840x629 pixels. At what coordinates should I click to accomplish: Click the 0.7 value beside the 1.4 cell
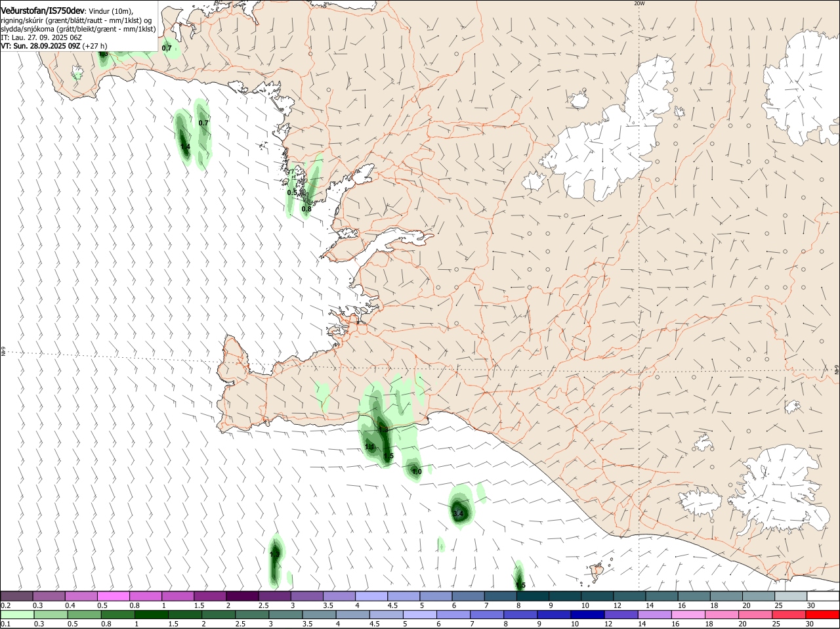(203, 123)
